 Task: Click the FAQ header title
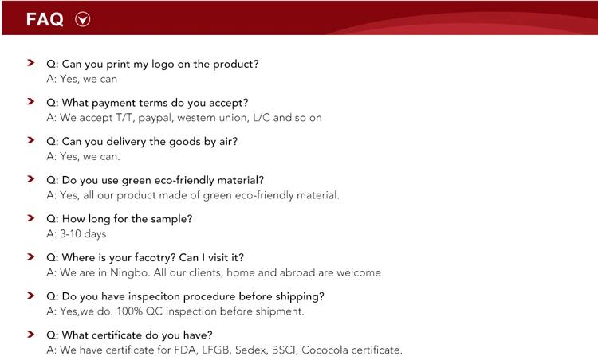pyautogui.click(x=45, y=20)
